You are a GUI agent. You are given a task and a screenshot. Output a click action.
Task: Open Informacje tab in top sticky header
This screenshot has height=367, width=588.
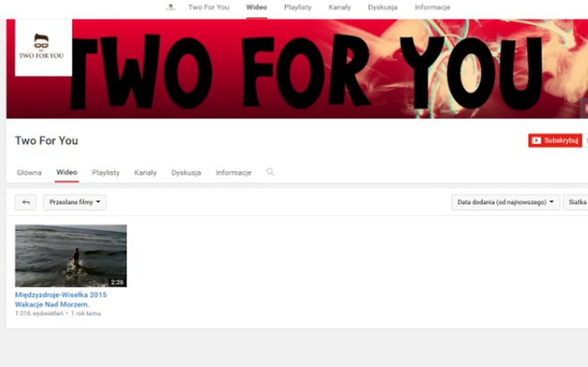pos(433,7)
